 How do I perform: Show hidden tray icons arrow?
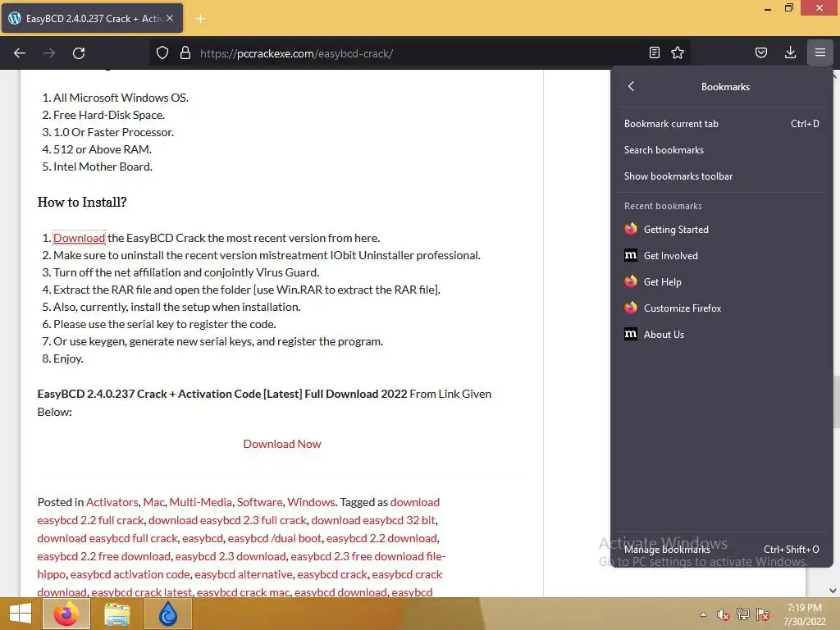tap(703, 614)
